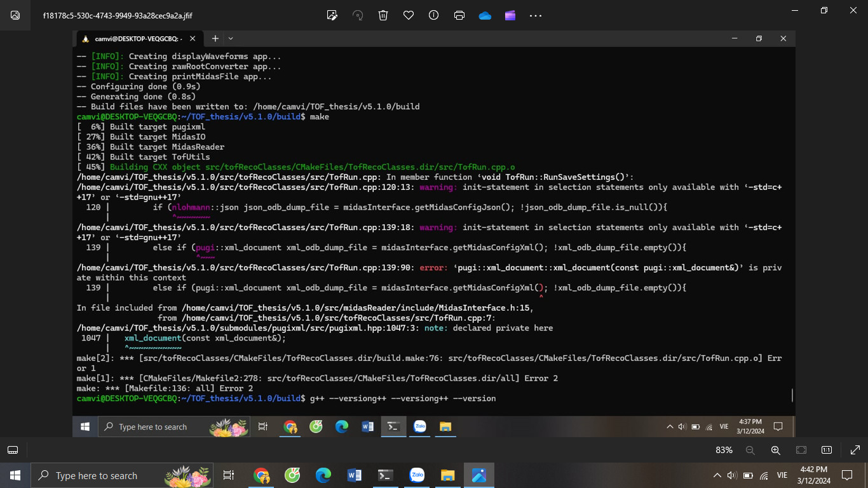Delete this screenshot with the trash icon
The height and width of the screenshot is (488, 868).
pos(383,15)
